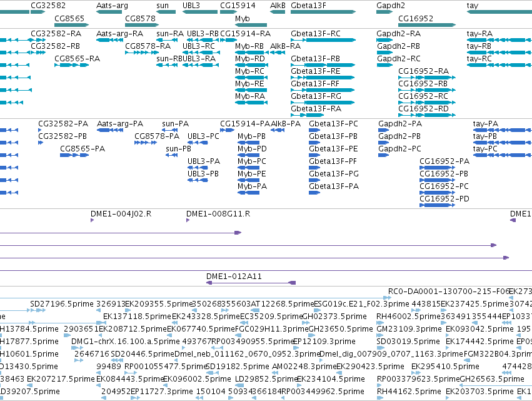Click EST SD27196.5prime label
This screenshot has height=401, width=532.
point(62,304)
